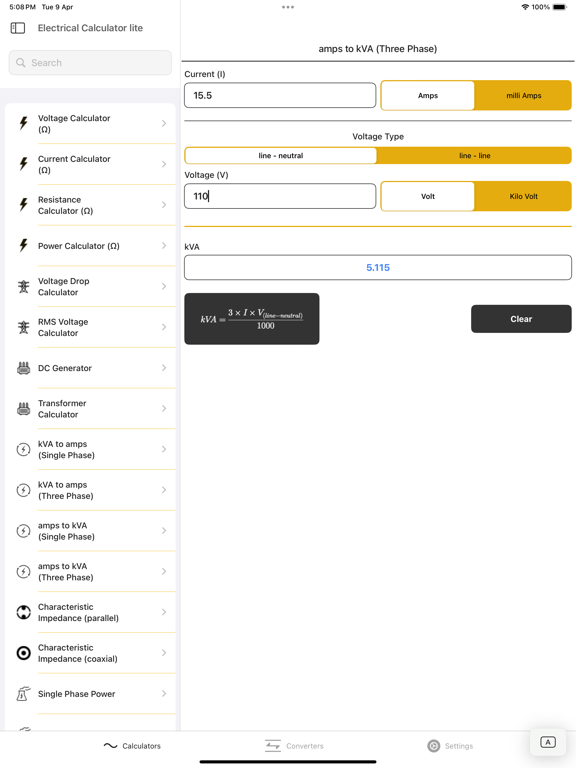Focus the Voltage (V) input field
Image resolution: width=576 pixels, height=768 pixels.
coord(280,196)
